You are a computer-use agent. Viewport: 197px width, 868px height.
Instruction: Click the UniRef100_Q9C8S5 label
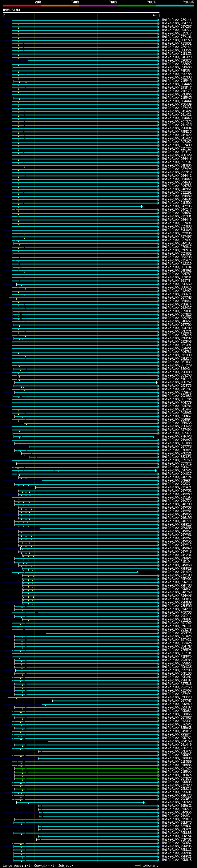tap(176, 60)
